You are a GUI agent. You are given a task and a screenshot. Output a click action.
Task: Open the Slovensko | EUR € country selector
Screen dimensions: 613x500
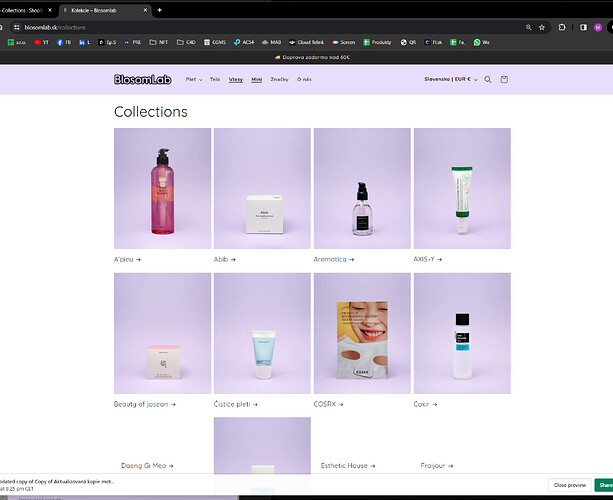pos(450,79)
